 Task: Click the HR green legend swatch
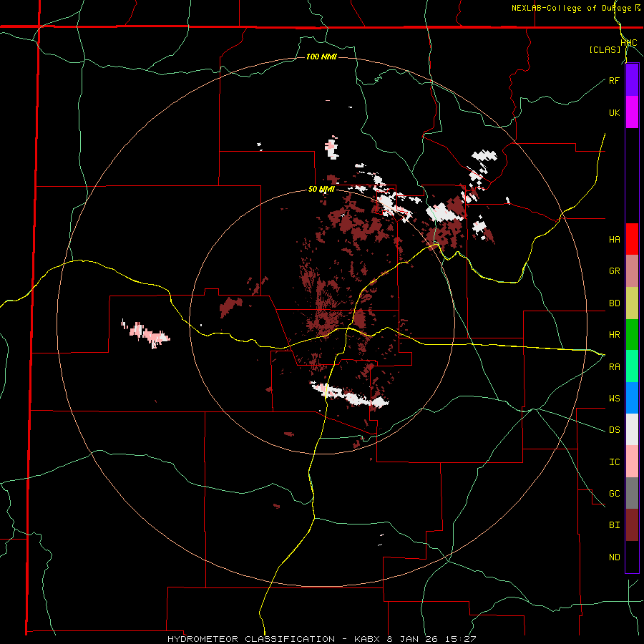pos(632,335)
